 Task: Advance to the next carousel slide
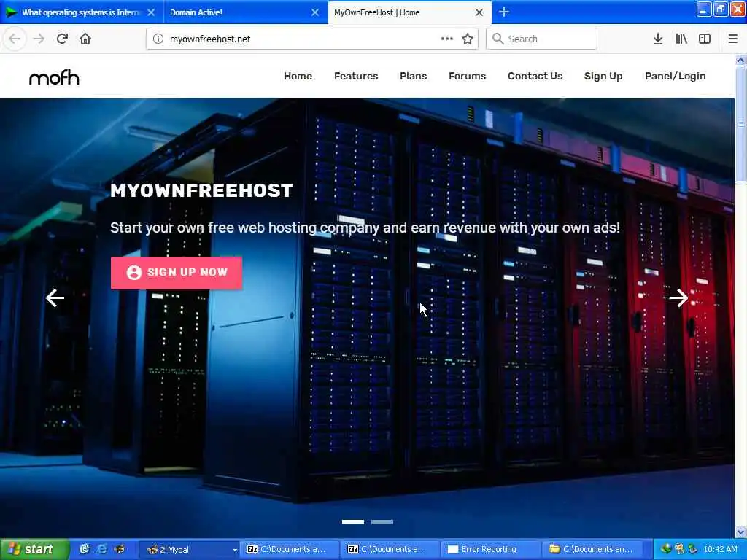[x=678, y=298]
